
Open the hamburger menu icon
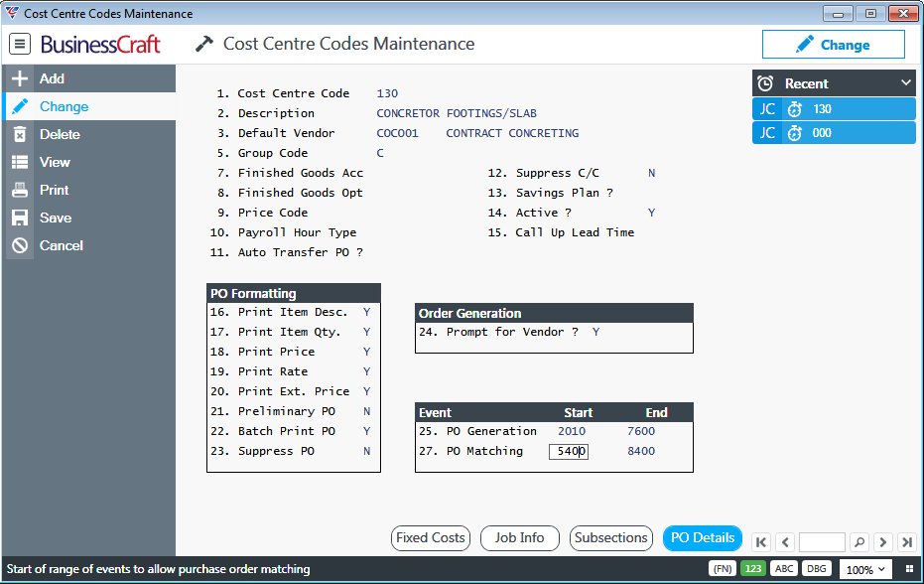click(20, 44)
